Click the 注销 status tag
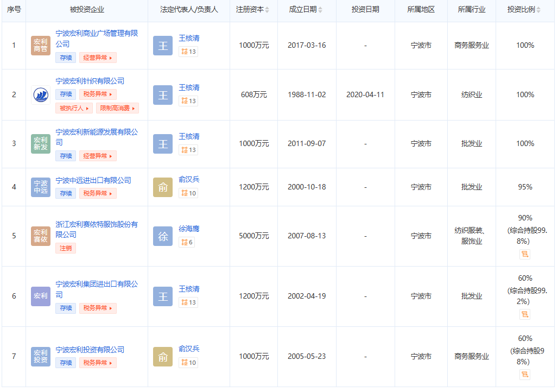 click(66, 248)
